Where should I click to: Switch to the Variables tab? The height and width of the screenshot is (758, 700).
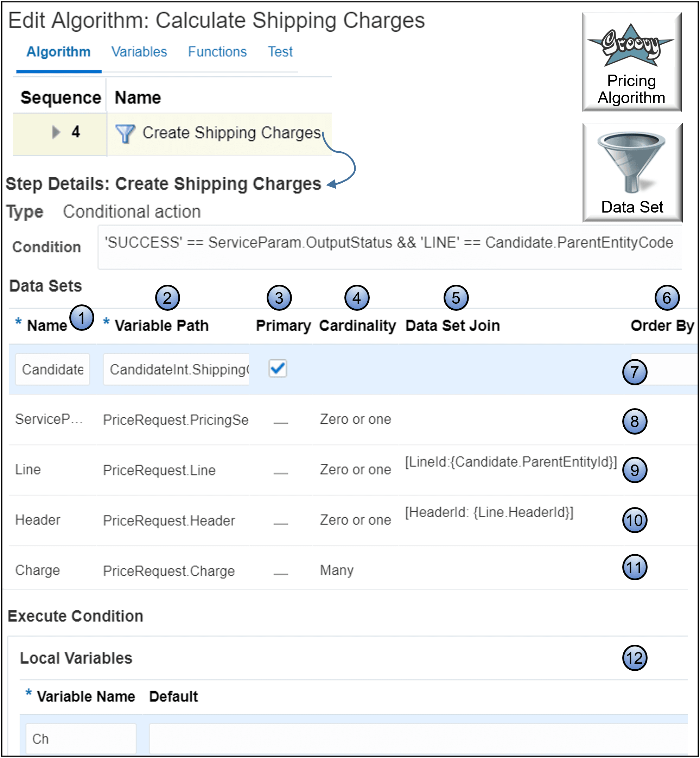tap(139, 52)
